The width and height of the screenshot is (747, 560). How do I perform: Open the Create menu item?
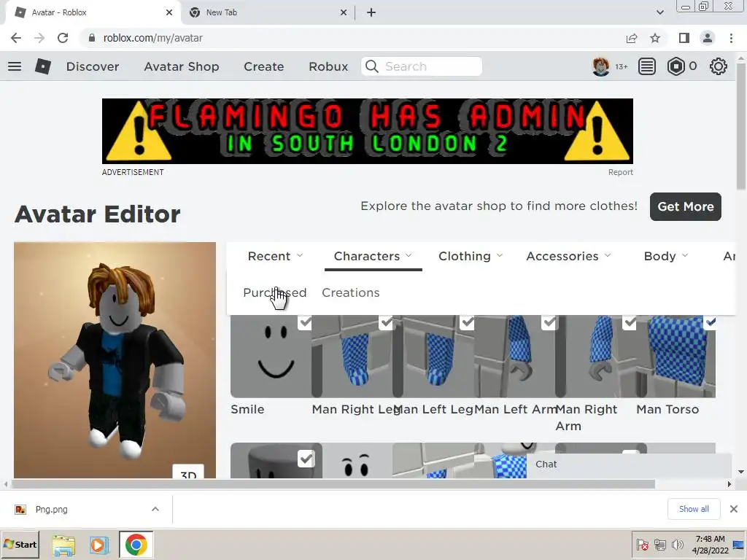pyautogui.click(x=264, y=66)
